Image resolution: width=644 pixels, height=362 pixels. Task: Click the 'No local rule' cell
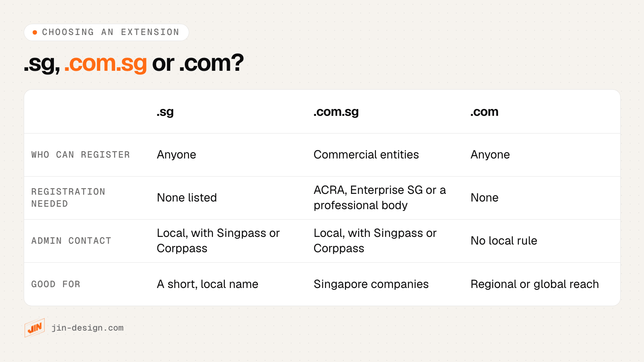(x=504, y=241)
